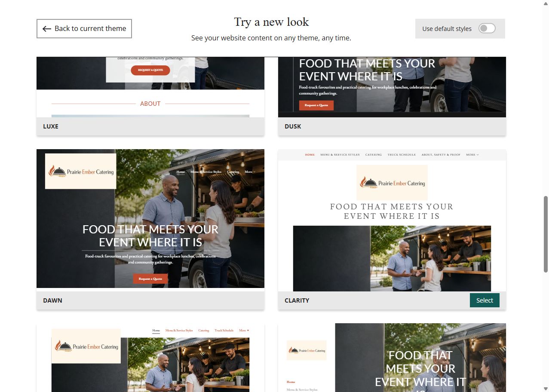This screenshot has height=392, width=549.
Task: Click Prairie Ember Catering logo in Clarity preview
Action: click(392, 182)
